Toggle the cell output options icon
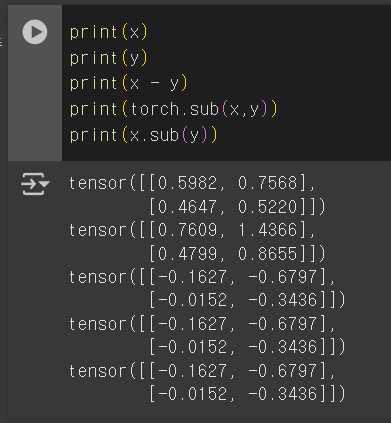Viewport: 391px width, 423px height. [x=35, y=184]
